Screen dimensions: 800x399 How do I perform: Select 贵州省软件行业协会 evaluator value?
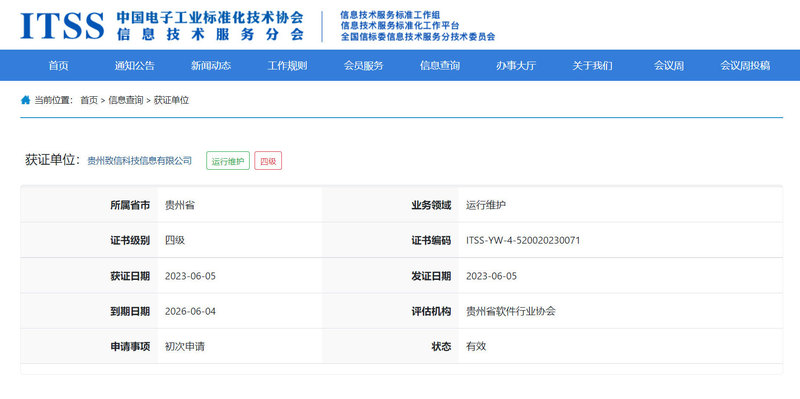[x=511, y=311]
